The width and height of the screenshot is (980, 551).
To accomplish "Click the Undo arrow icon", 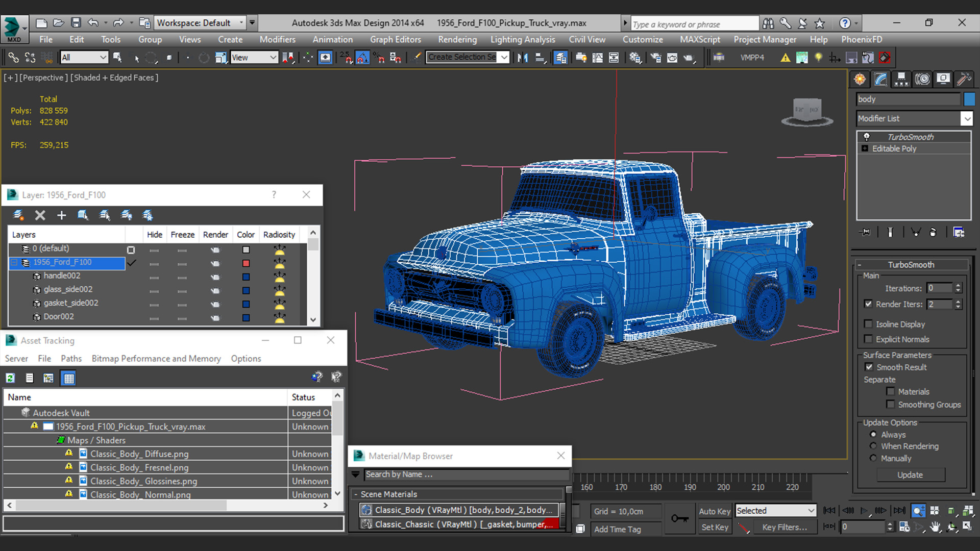I will coord(93,22).
